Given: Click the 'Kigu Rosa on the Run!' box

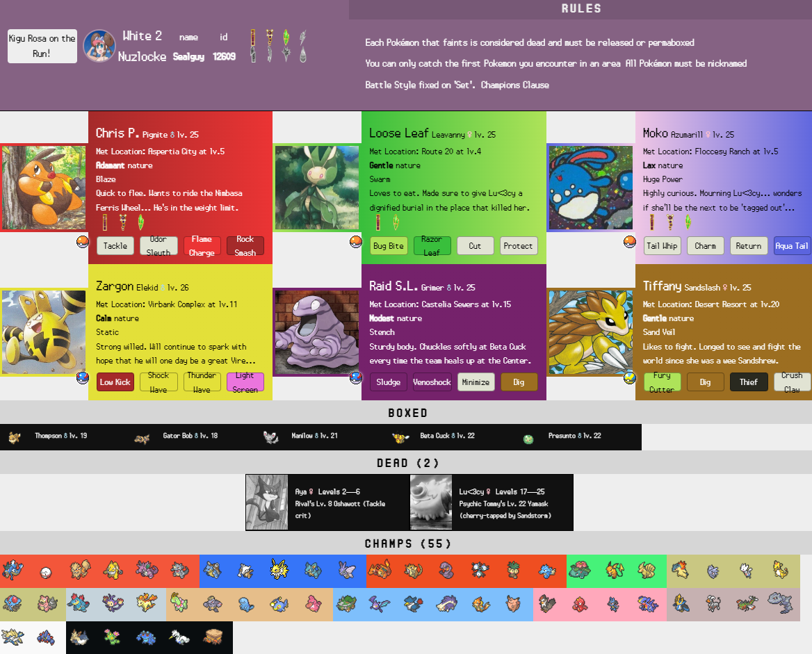Looking at the screenshot, I should click(x=42, y=46).
